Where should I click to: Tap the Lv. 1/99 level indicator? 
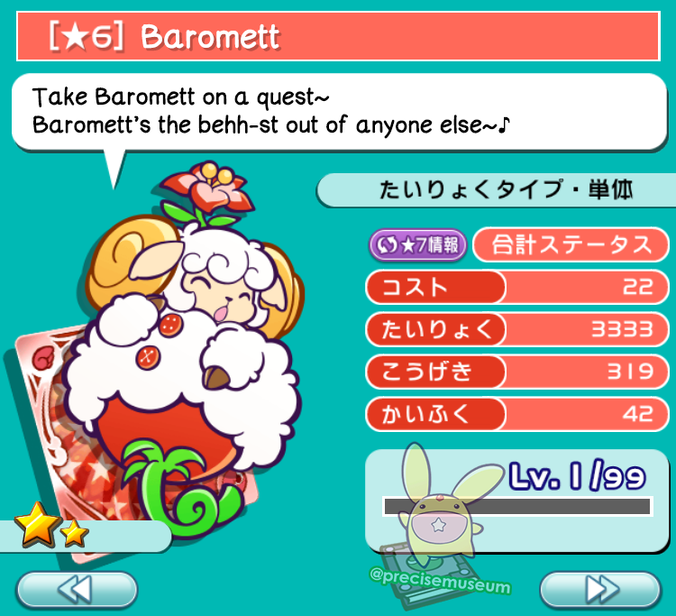click(x=577, y=476)
